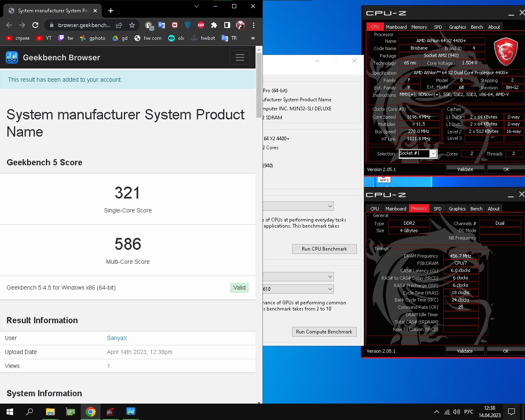Open the AdBlock Plus extension
This screenshot has width=525, height=420.
[201, 25]
